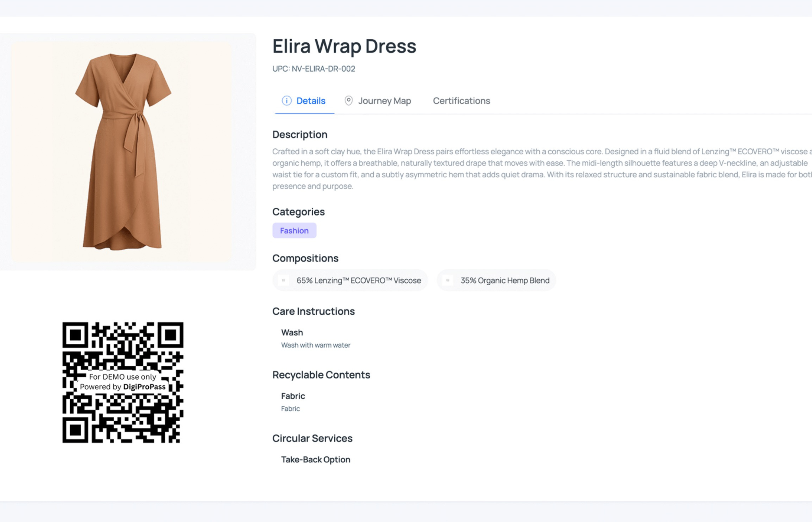The image size is (812, 522).
Task: Click the location pin icon beside Journey Map
Action: coord(349,101)
